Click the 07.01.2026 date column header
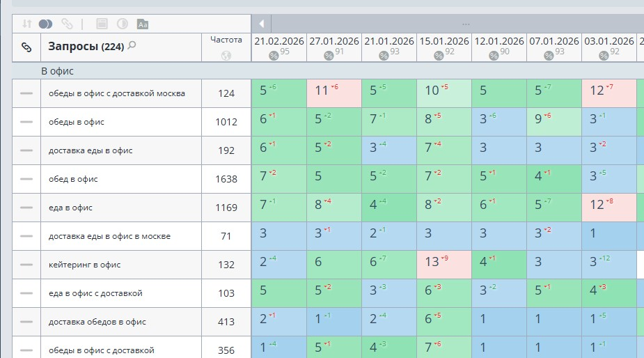 click(554, 42)
